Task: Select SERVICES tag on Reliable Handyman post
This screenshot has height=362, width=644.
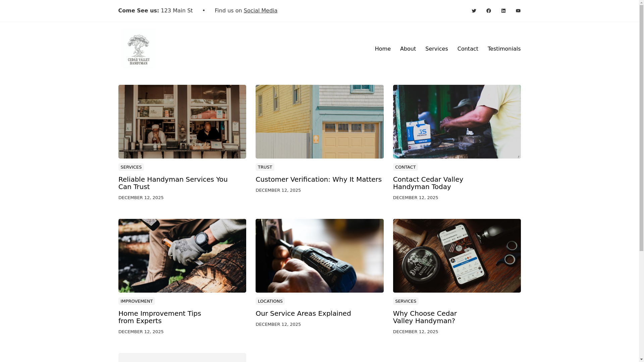Action: (131, 167)
